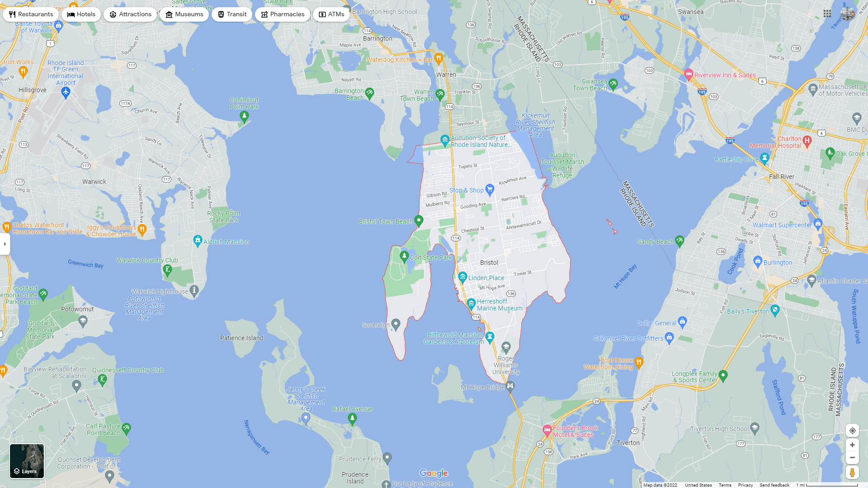This screenshot has height=488, width=868.
Task: Select the Hotels category chip
Action: pos(81,14)
